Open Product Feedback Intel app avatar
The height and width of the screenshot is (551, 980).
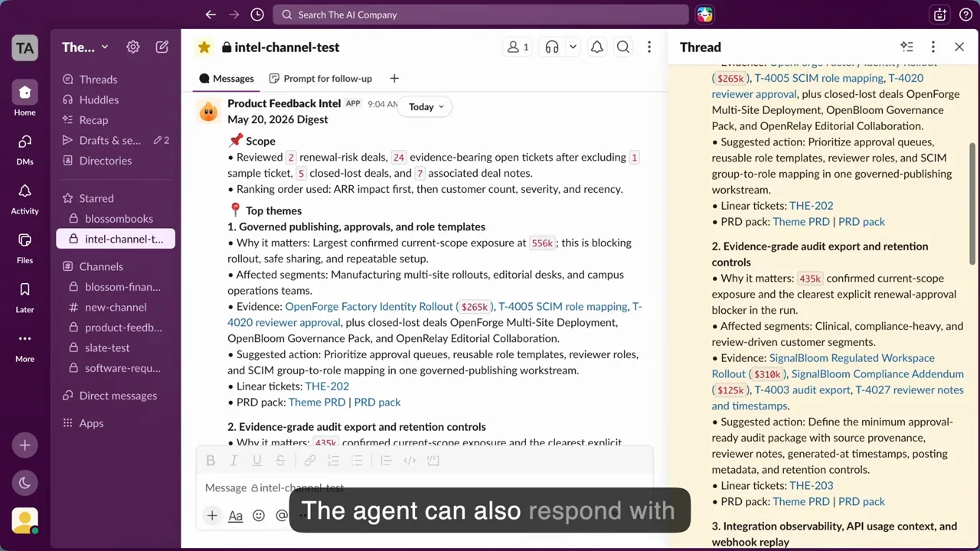point(208,111)
